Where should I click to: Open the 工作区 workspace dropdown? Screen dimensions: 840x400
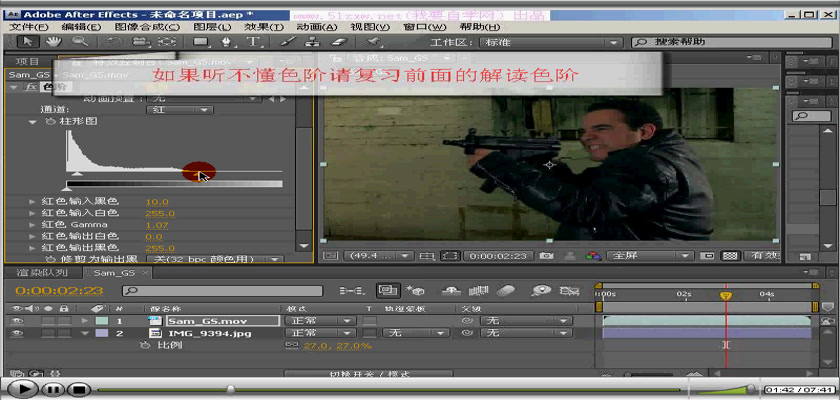pyautogui.click(x=550, y=42)
